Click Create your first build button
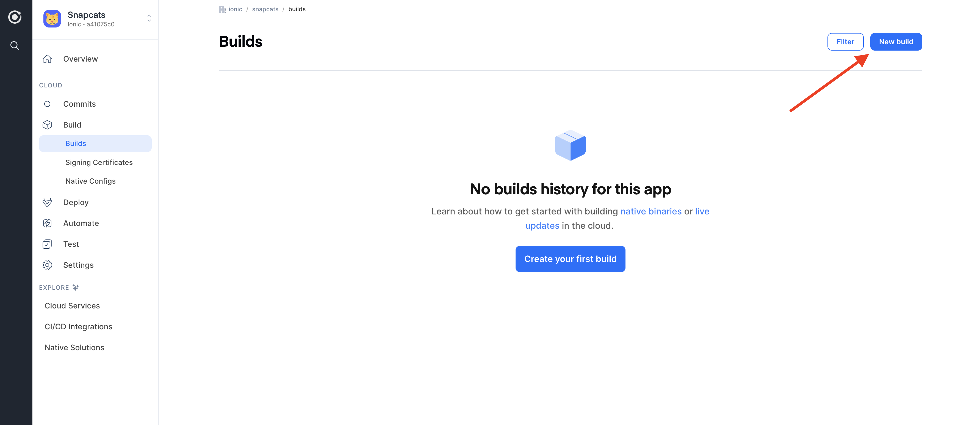Screen dimensions: 980x425 coord(570,259)
